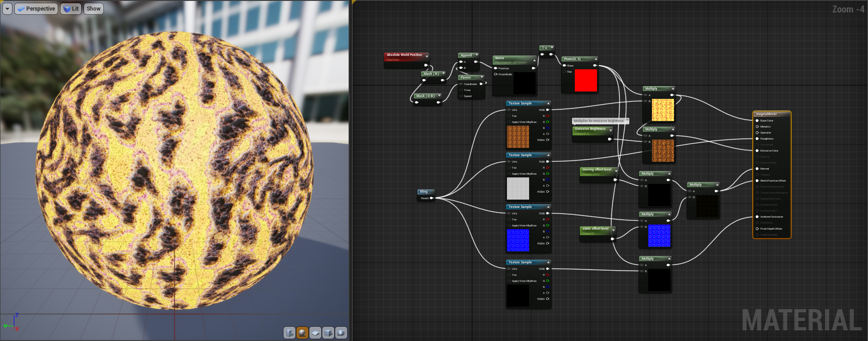Click the Power node Exp pin
The height and width of the screenshot is (341, 868).
[x=564, y=72]
